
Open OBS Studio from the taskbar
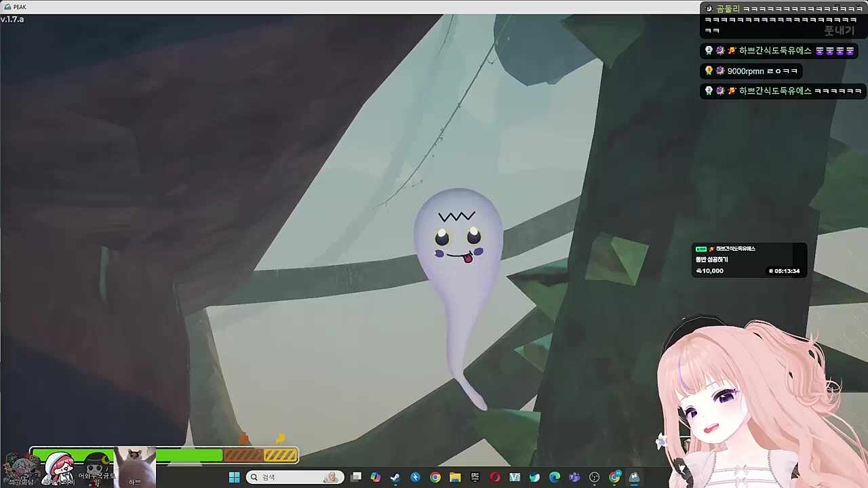point(595,477)
